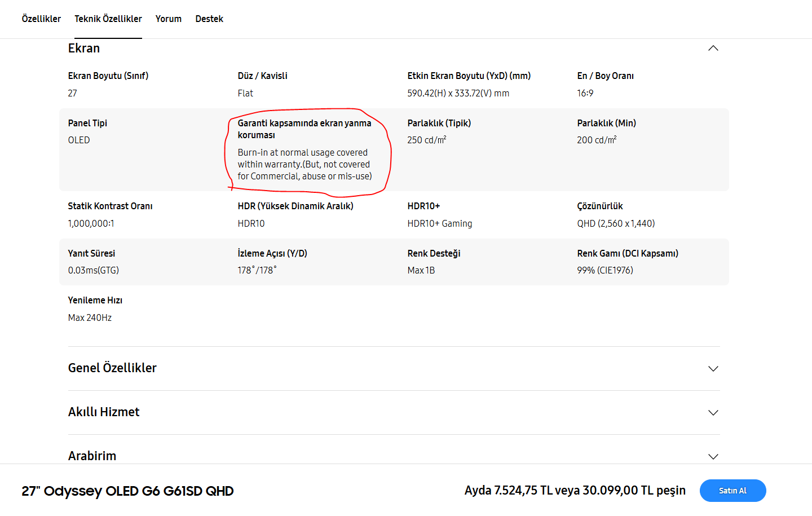Viewport: 812px width, 516px height.
Task: Click the Çözünürlük label
Action: pos(600,206)
